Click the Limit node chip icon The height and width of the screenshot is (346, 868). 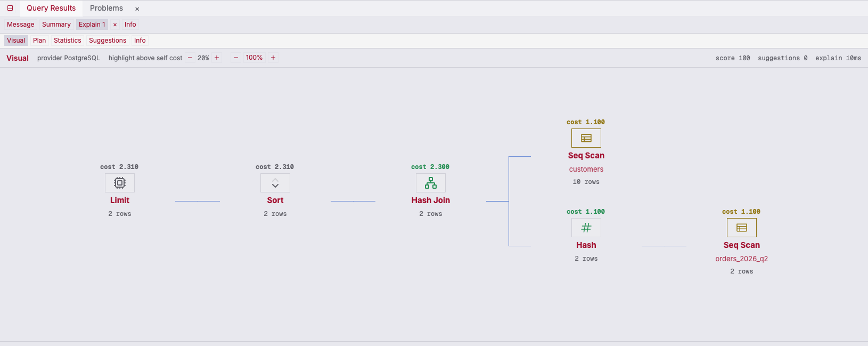pos(120,183)
